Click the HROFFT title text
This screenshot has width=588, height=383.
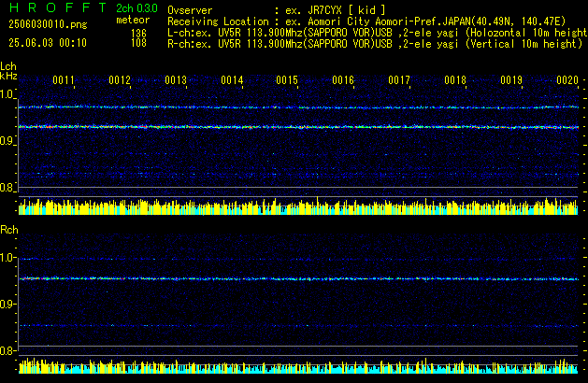point(58,7)
